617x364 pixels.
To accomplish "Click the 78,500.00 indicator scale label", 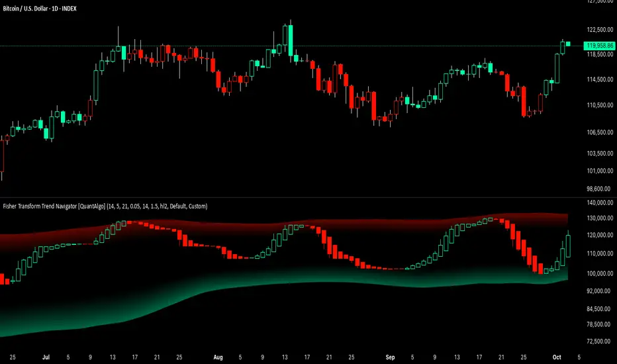I will point(600,324).
